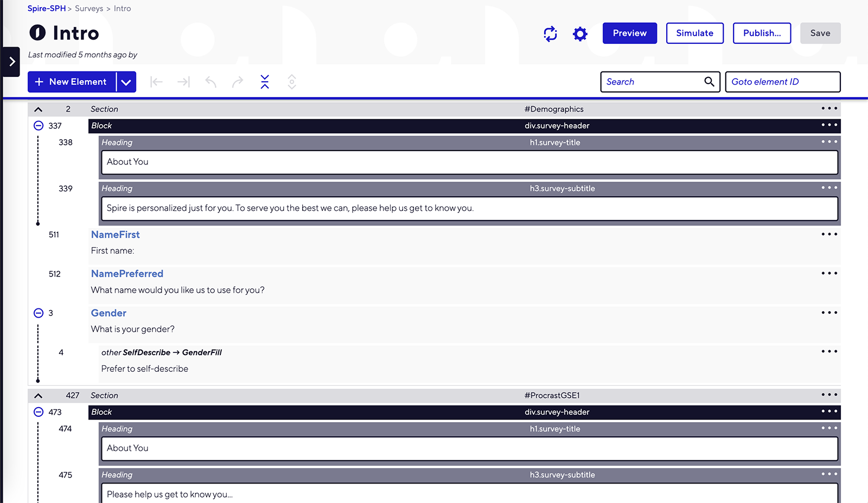Click the search magnifier icon
This screenshot has height=503, width=868.
click(709, 82)
